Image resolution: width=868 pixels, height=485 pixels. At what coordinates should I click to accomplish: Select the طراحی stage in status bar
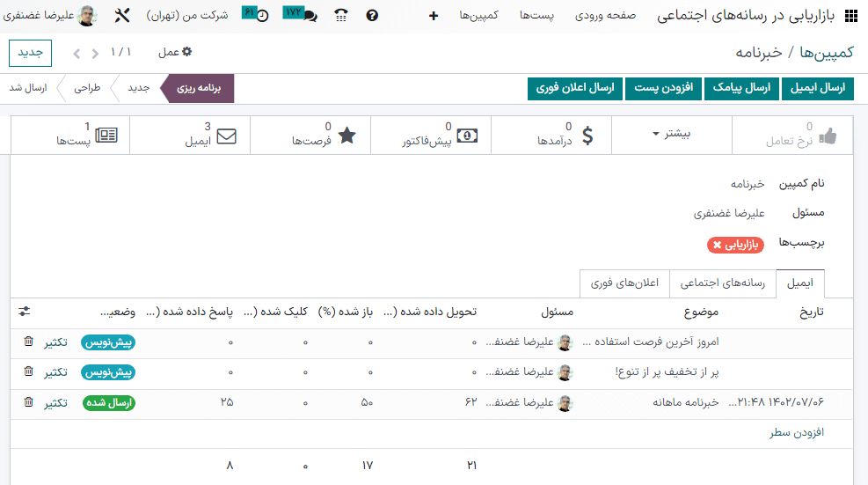point(87,89)
